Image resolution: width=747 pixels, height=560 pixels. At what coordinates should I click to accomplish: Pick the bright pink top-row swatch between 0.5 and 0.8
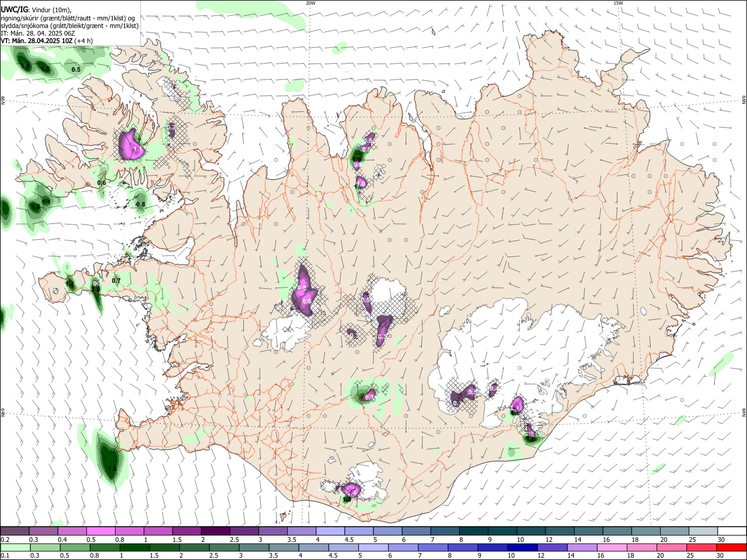coord(101,531)
